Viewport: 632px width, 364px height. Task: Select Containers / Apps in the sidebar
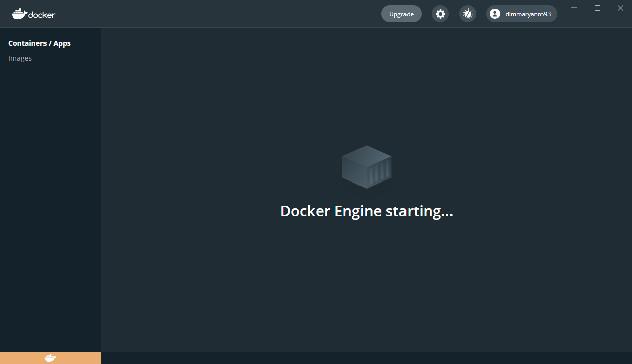click(x=39, y=43)
